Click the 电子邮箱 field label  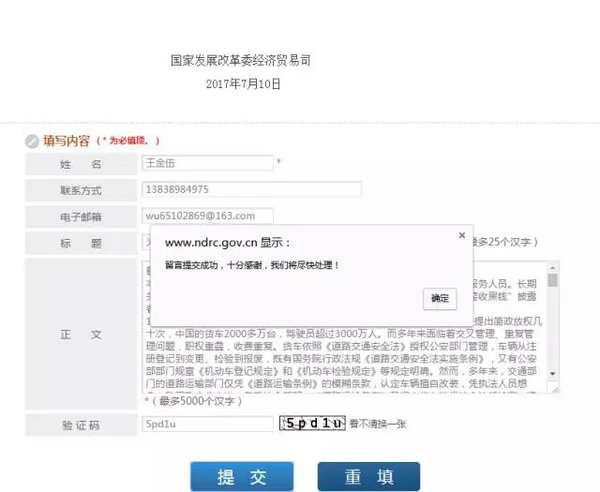(80, 216)
